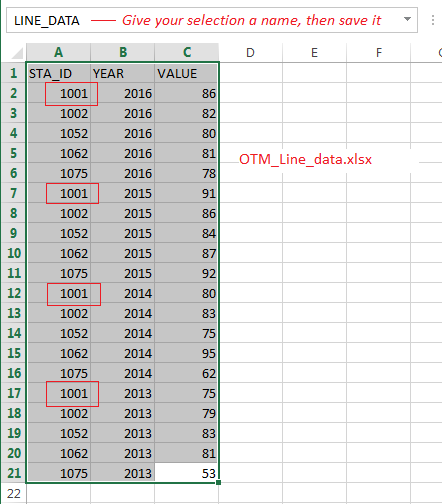Select column D header
The image size is (442, 504).
(250, 52)
